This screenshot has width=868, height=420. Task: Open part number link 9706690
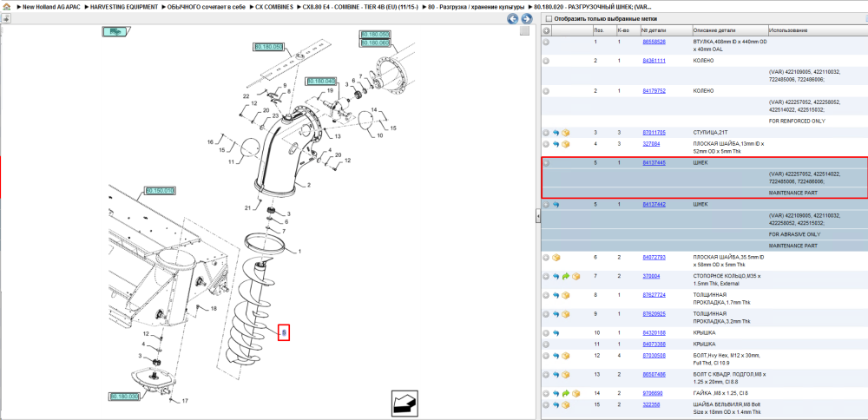[652, 393]
